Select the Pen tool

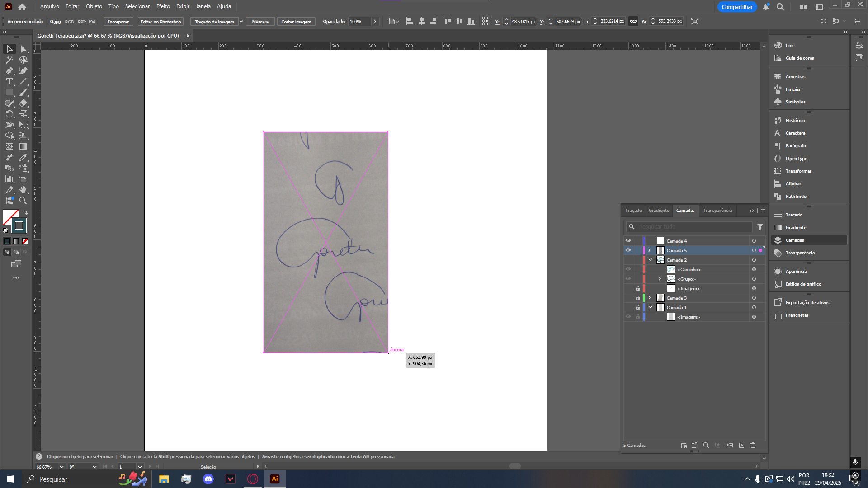click(9, 70)
